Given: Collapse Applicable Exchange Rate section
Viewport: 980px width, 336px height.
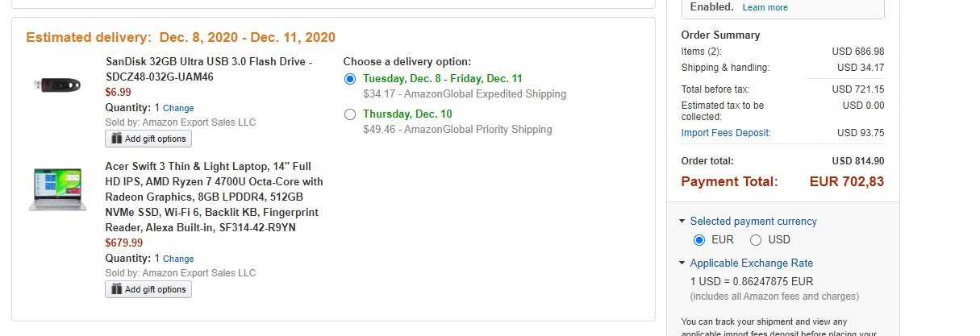Looking at the screenshot, I should (682, 263).
